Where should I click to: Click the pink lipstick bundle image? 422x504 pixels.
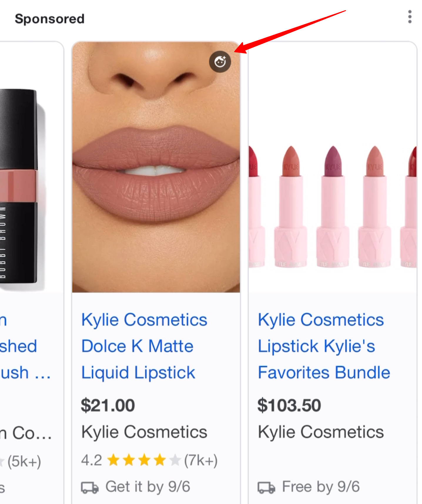pos(333,167)
